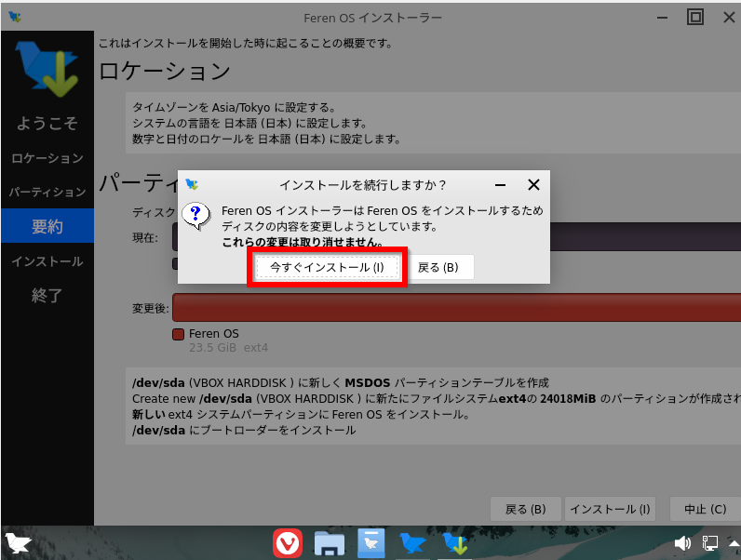
Task: Select 要約 step in the sidebar
Action: pyautogui.click(x=47, y=226)
